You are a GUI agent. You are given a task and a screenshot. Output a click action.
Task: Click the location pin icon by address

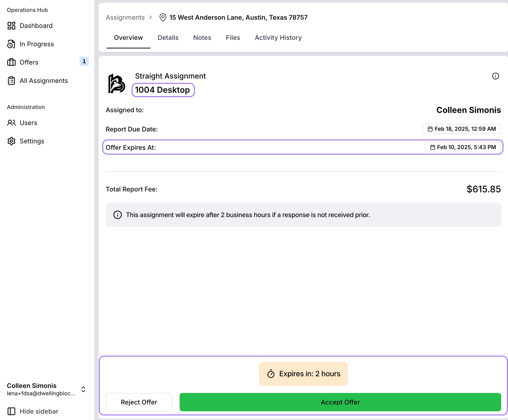tap(163, 17)
